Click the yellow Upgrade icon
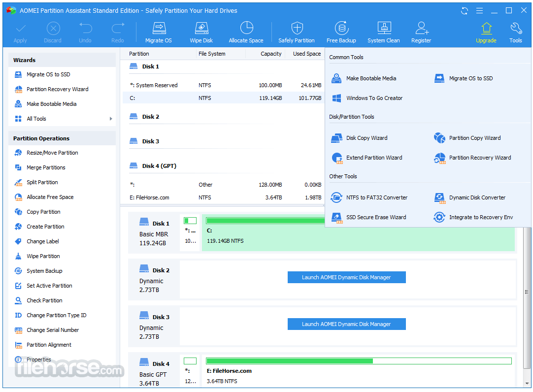 tap(486, 33)
